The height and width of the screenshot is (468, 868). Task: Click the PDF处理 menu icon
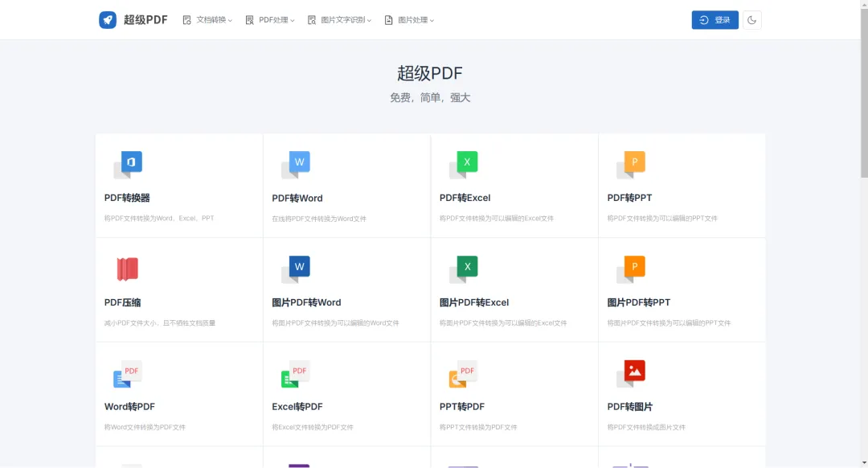coord(250,20)
